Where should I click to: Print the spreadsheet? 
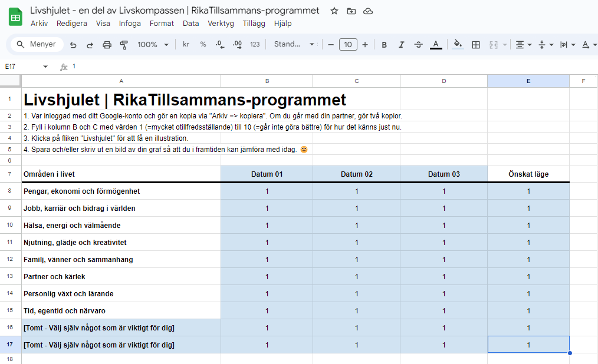107,45
